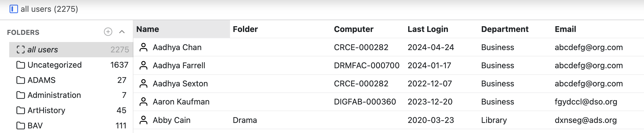Click the Administration folder icon
Image resolution: width=644 pixels, height=133 pixels.
pyautogui.click(x=21, y=95)
